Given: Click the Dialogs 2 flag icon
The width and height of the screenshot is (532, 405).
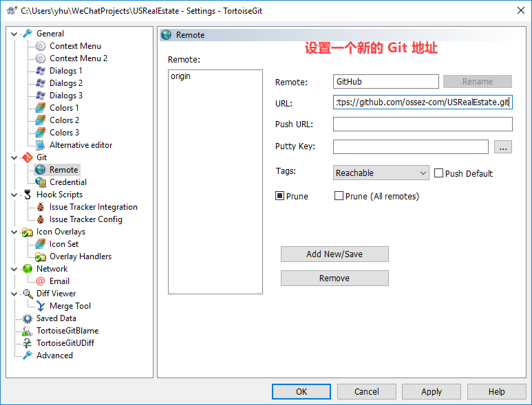Looking at the screenshot, I should [x=41, y=83].
